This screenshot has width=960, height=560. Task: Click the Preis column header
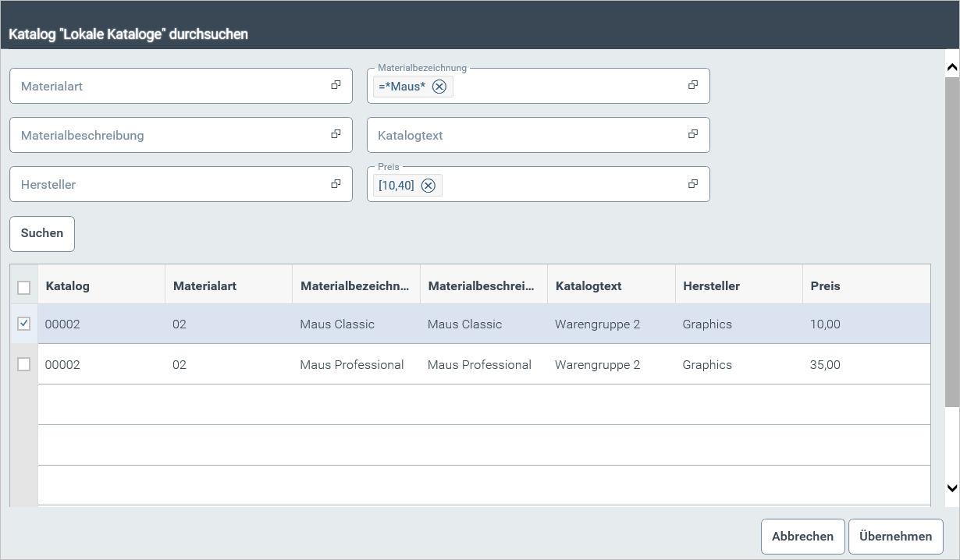pos(825,285)
